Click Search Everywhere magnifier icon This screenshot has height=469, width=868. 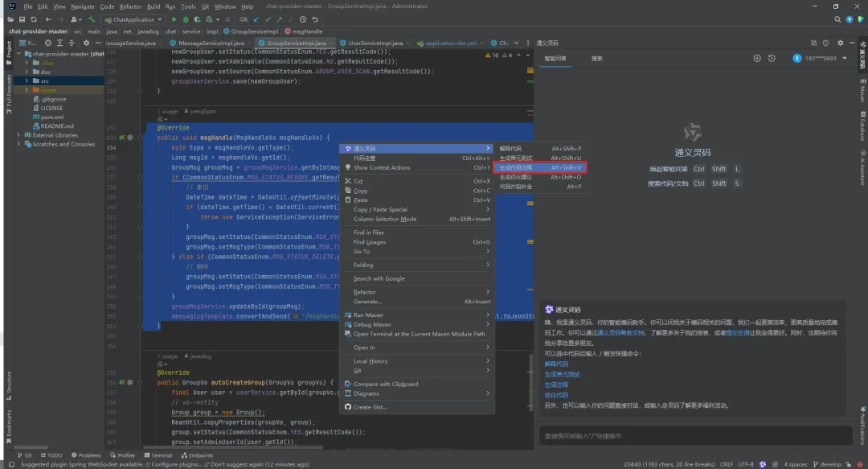(837, 19)
